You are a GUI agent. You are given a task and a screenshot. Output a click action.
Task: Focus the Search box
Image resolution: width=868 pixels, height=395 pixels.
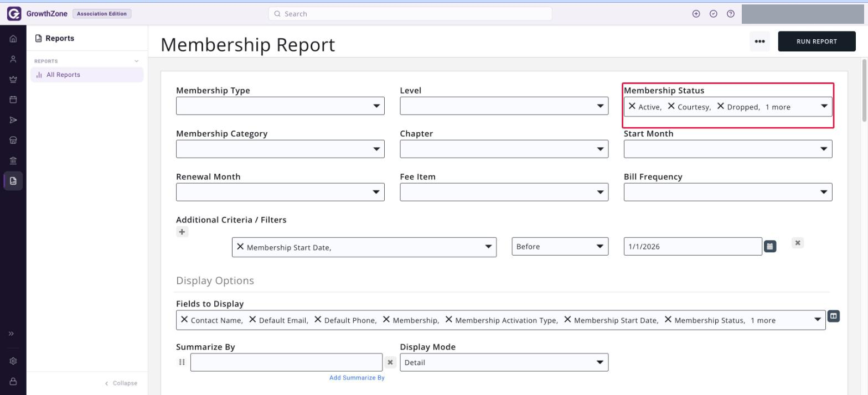point(410,14)
